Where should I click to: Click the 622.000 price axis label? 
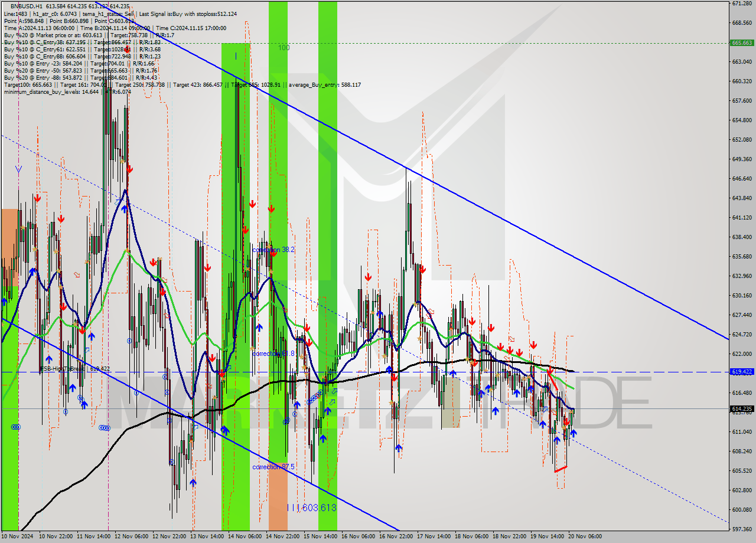pos(742,354)
